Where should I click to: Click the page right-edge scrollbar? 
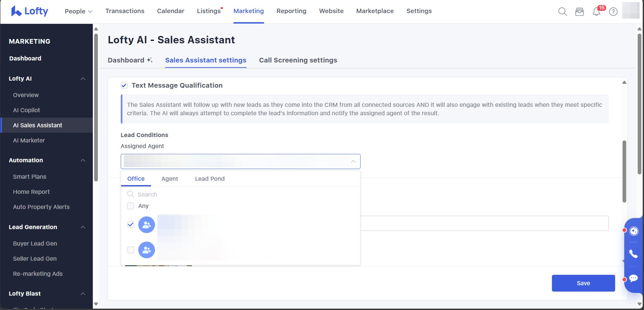click(639, 104)
